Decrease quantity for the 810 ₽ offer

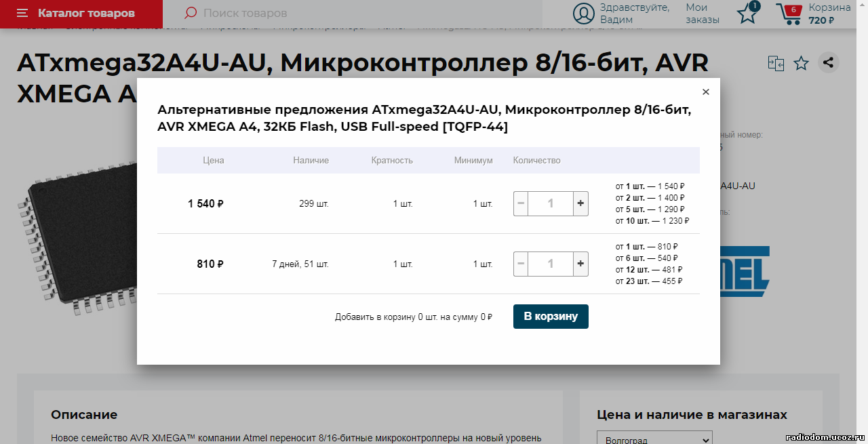521,264
